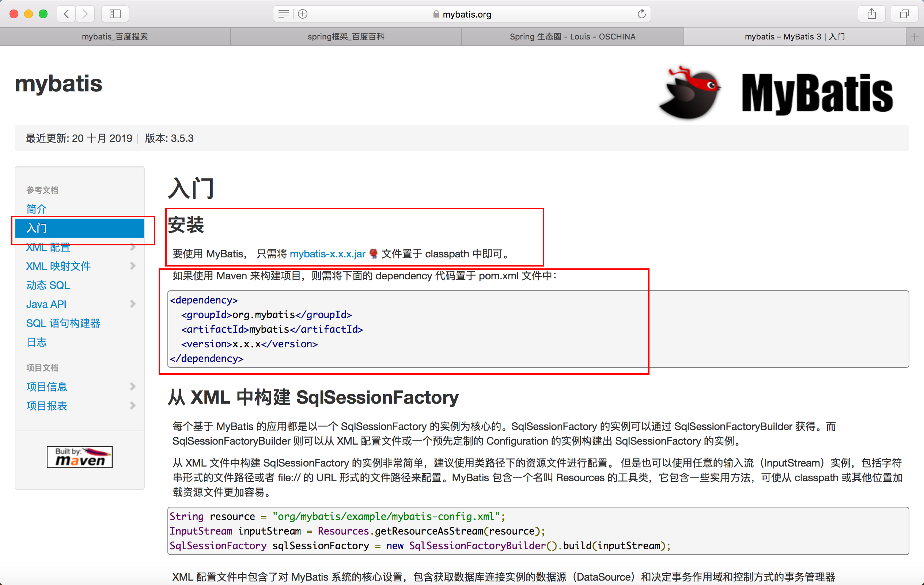Open tab overview with the squares icon
The width and height of the screenshot is (924, 585).
coord(904,14)
